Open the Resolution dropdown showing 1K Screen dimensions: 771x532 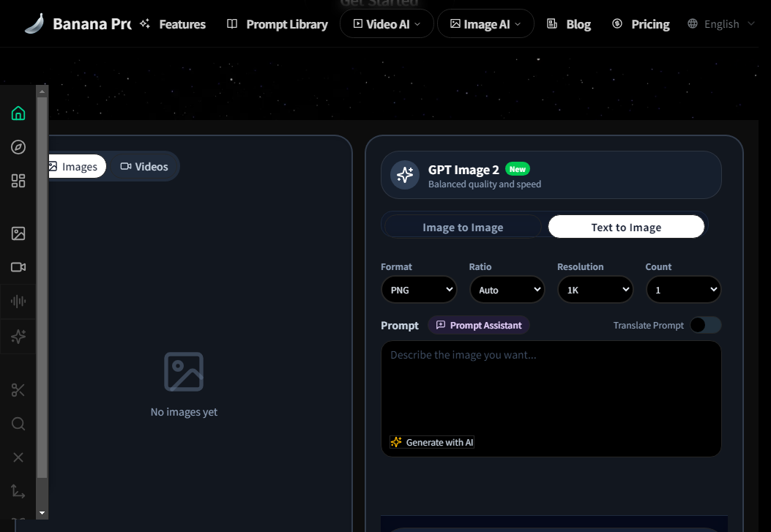click(595, 290)
